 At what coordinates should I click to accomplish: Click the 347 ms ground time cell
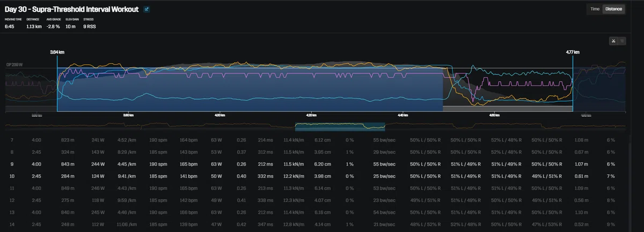tap(265, 224)
